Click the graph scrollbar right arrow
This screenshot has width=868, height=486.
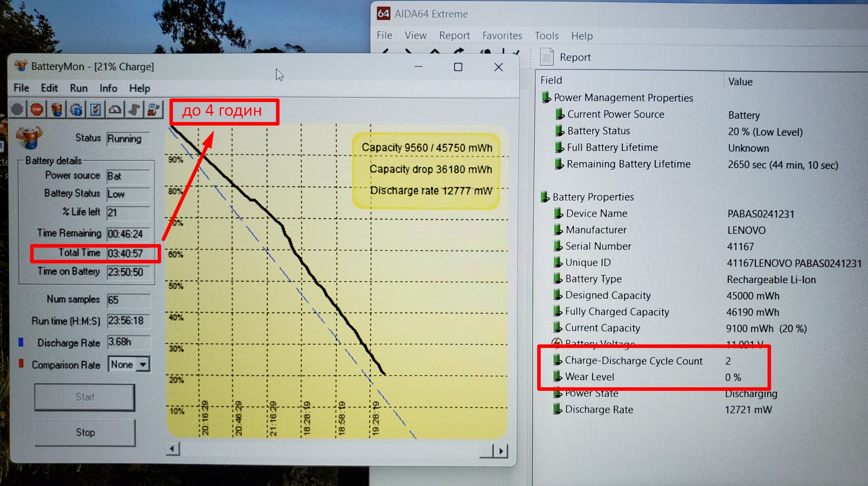coord(501,451)
